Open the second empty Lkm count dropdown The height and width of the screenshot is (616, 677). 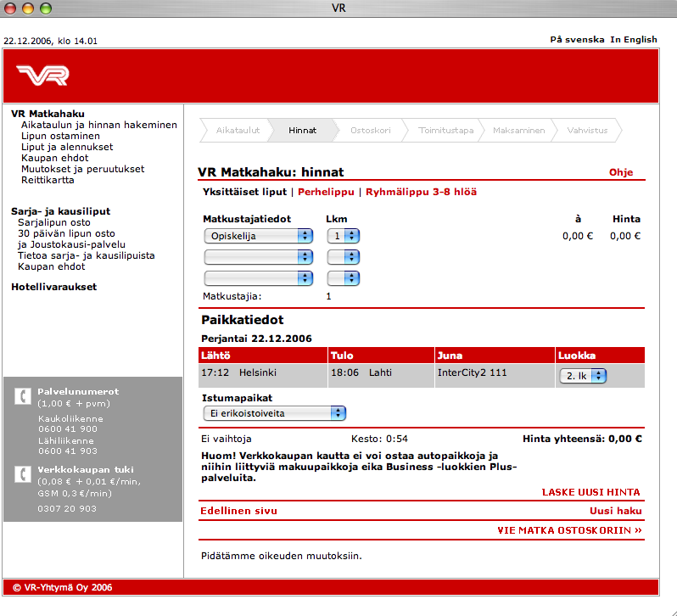pyautogui.click(x=344, y=257)
